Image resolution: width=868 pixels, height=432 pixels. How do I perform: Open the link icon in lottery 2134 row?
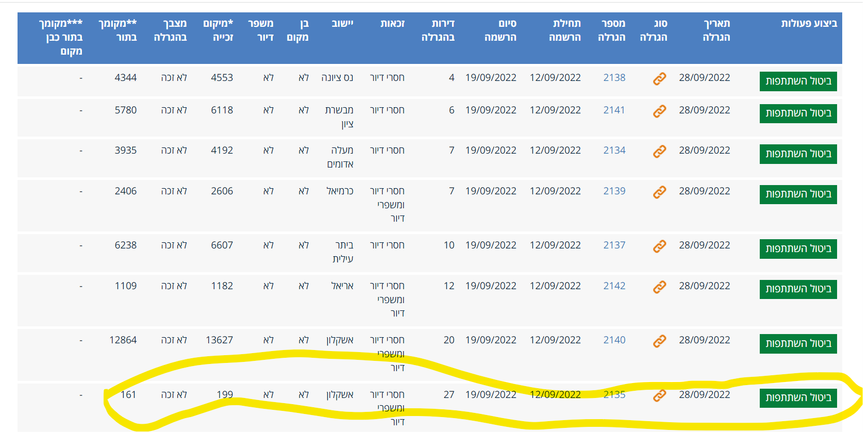pyautogui.click(x=659, y=152)
